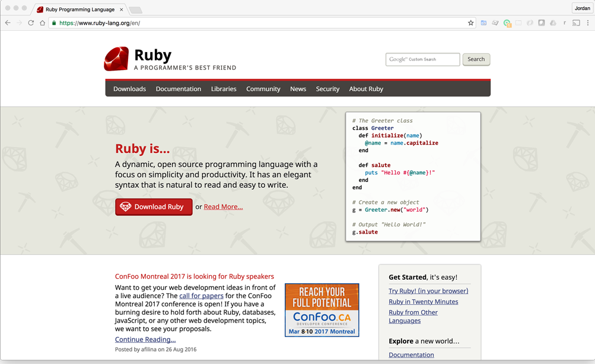Close the Ruby Programming Language tab

tap(122, 9)
